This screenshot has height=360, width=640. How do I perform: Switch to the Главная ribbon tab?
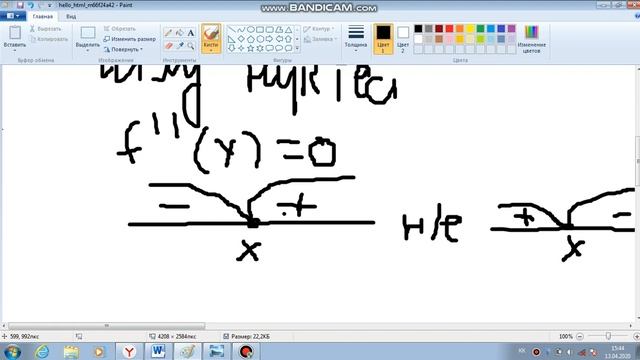coord(43,16)
